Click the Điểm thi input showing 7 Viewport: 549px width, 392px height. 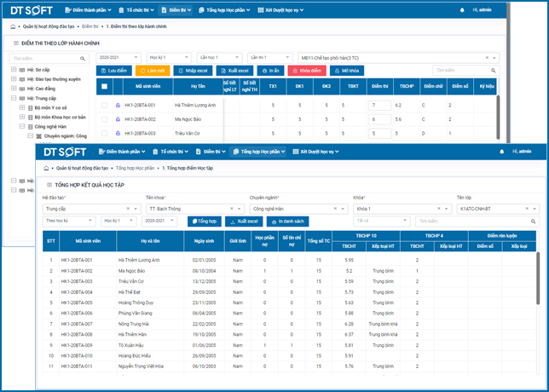click(x=380, y=105)
